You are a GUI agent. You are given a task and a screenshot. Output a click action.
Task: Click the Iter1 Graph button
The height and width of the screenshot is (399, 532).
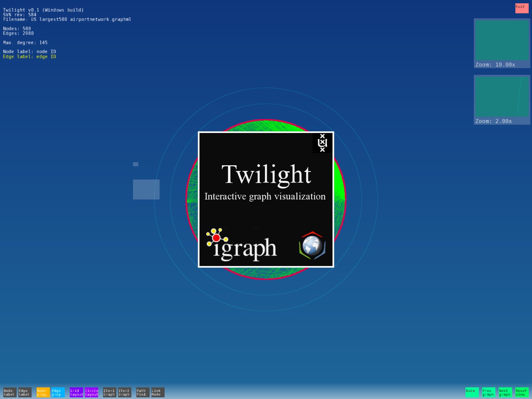(x=109, y=392)
